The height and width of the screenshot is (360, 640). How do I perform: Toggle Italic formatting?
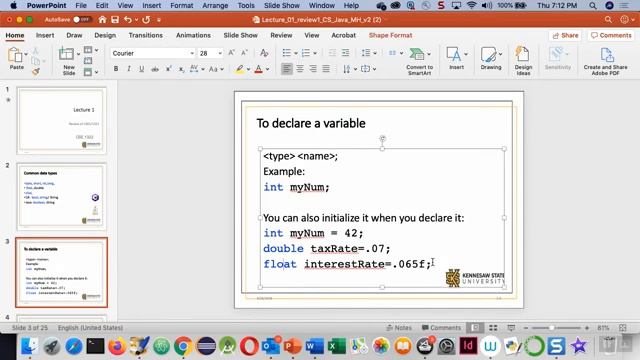[129, 69]
